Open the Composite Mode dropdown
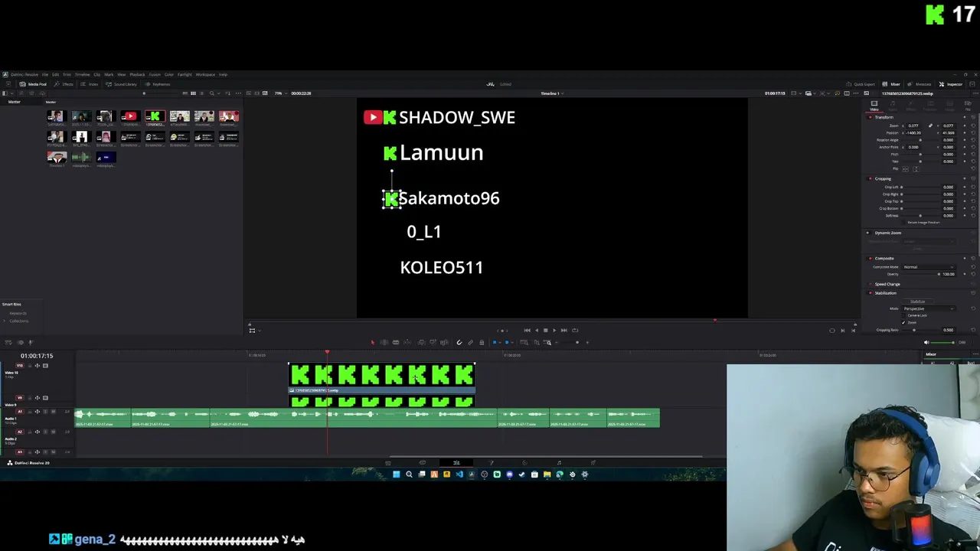The width and height of the screenshot is (980, 551). [929, 267]
